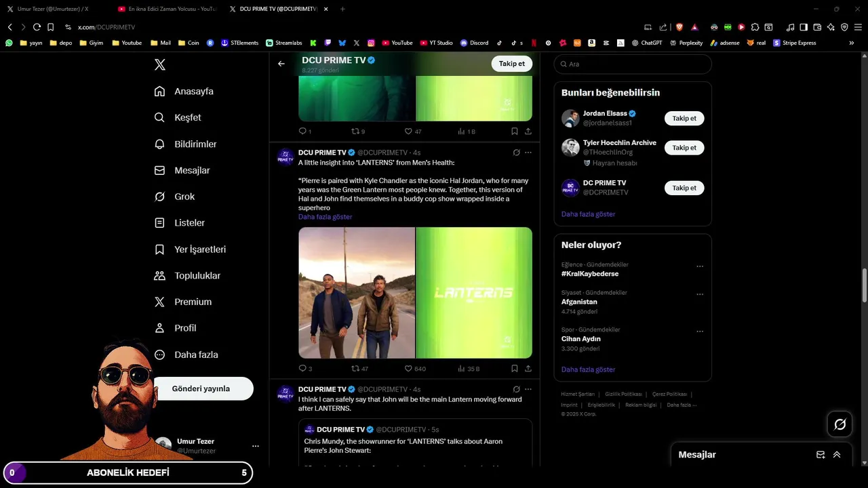Image resolution: width=868 pixels, height=488 pixels.
Task: View analytics of post with 1 B views
Action: coord(467,131)
